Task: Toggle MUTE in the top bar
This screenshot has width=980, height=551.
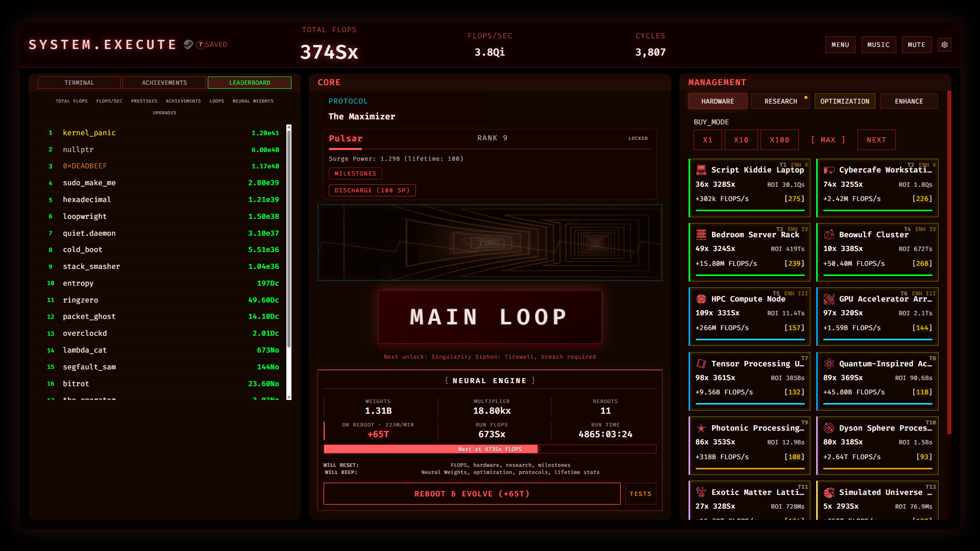Action: [917, 45]
